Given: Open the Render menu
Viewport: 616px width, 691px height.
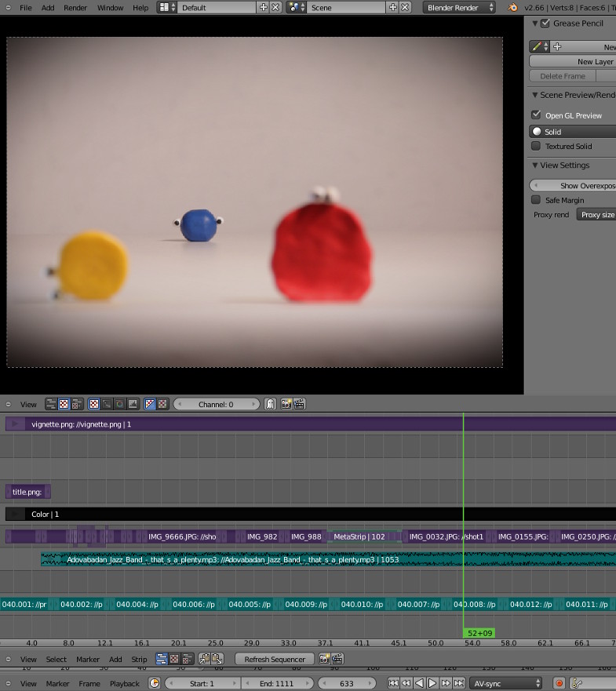Looking at the screenshot, I should tap(75, 8).
